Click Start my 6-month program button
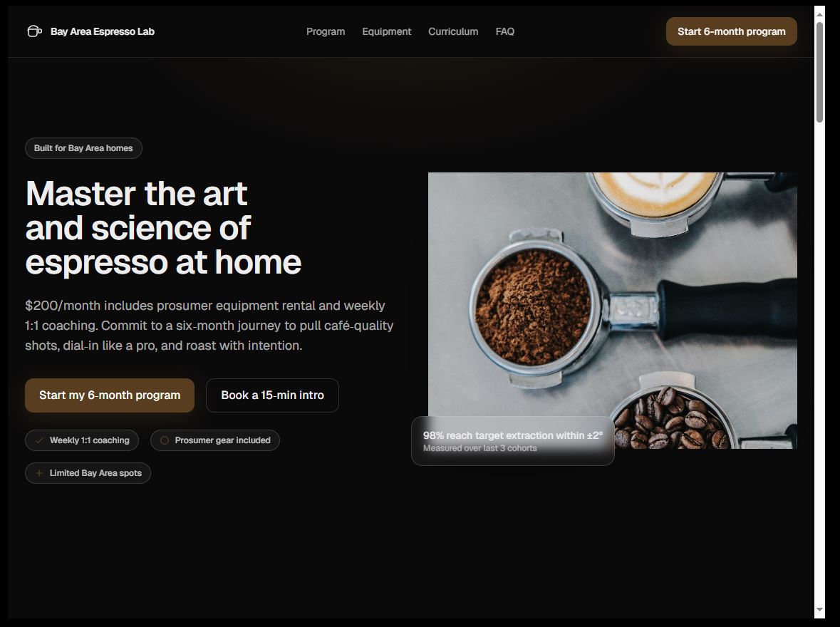Screen dimensions: 840x627 click(110, 395)
